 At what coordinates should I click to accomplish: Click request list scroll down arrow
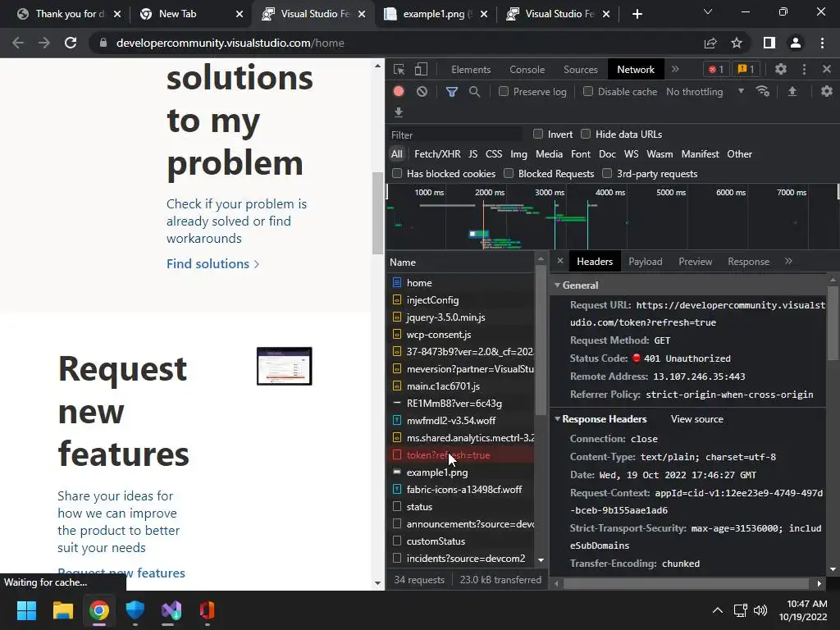point(541,559)
